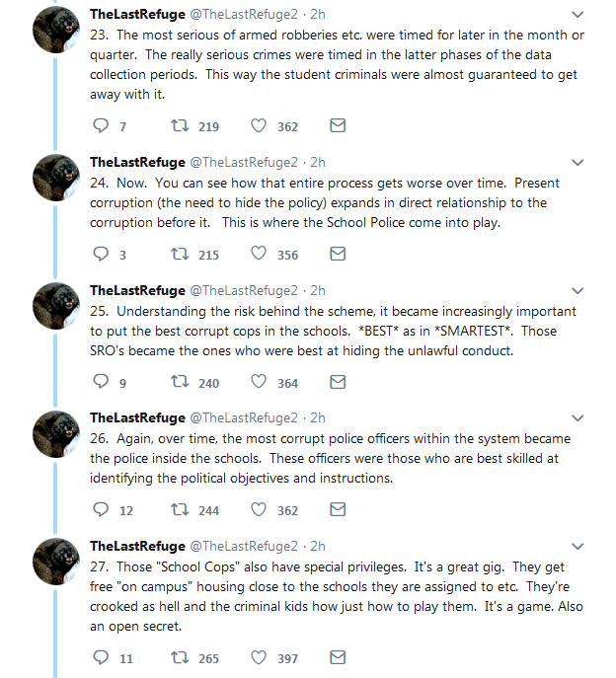
Task: Like tweet 23 with 362 likes
Action: [x=260, y=126]
